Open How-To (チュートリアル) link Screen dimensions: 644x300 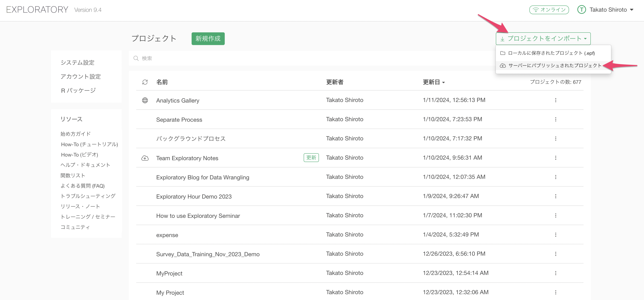(x=89, y=144)
